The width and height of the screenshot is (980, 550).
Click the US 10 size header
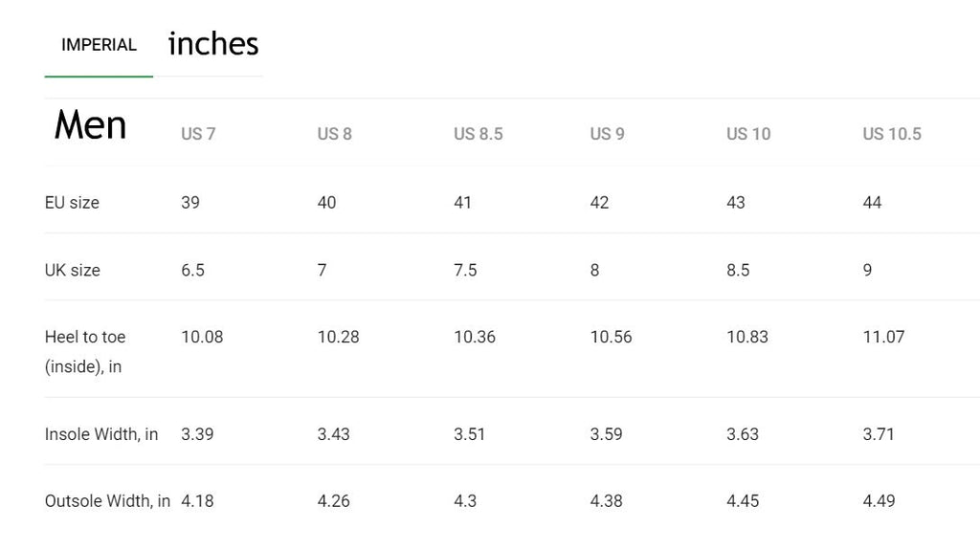(x=747, y=134)
